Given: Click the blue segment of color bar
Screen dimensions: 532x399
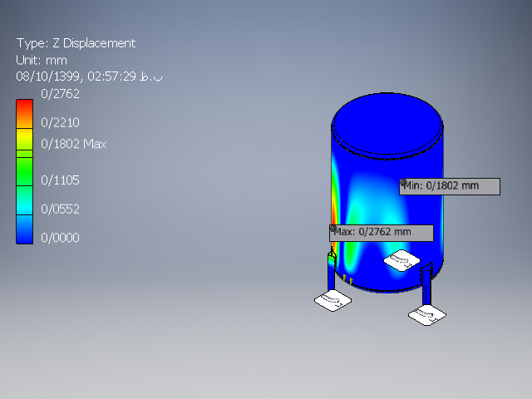Looking at the screenshot, I should pos(24,229).
